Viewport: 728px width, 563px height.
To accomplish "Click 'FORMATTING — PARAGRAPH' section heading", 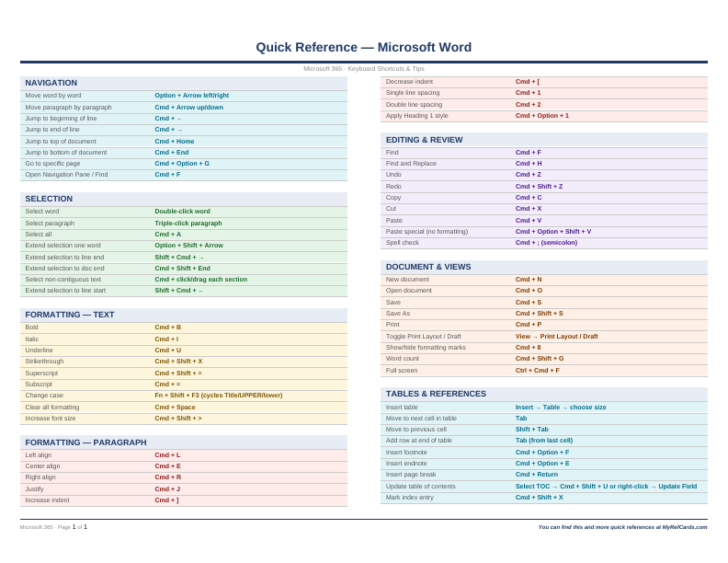I will coord(85,442).
